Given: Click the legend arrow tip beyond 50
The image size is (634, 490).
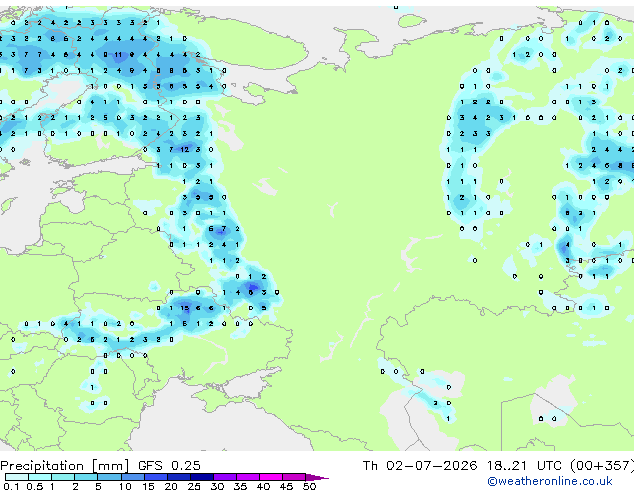Looking at the screenshot, I should coord(317,478).
